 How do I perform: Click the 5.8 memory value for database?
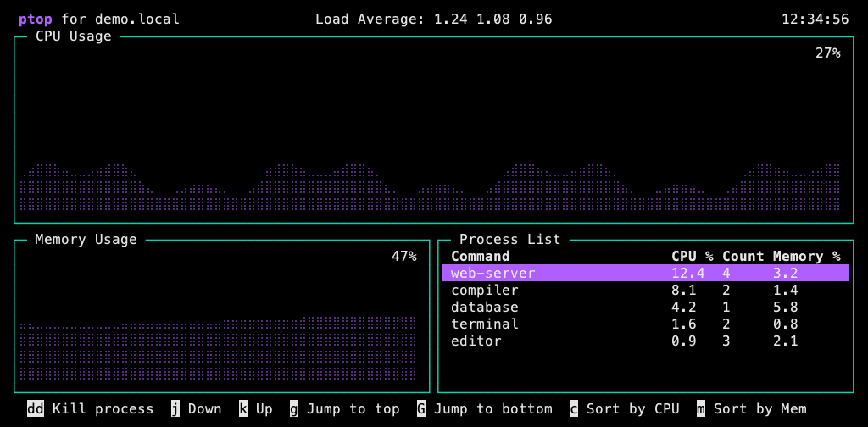pos(786,307)
